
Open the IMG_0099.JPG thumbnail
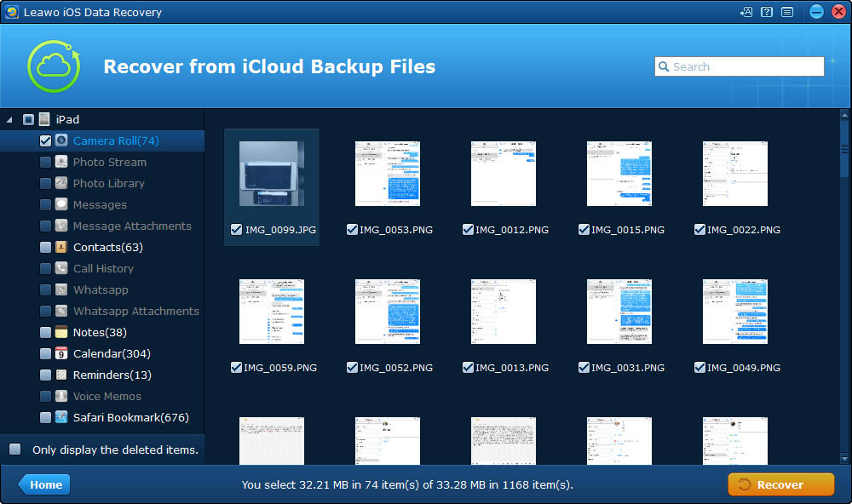272,174
